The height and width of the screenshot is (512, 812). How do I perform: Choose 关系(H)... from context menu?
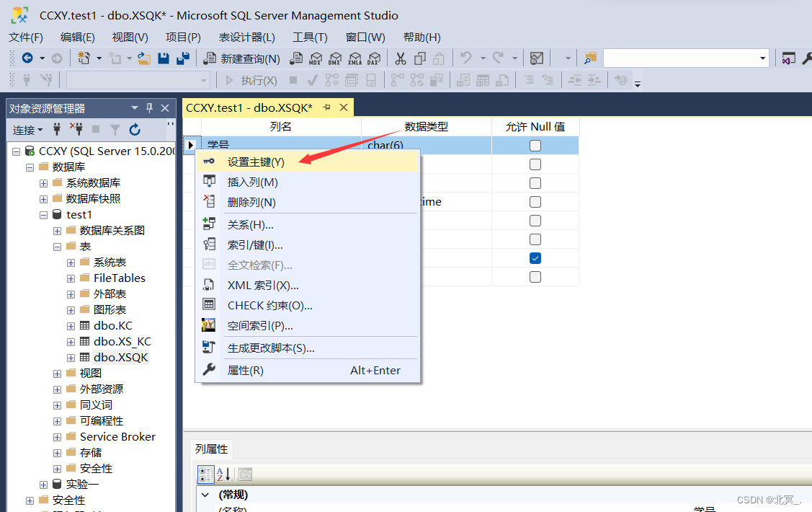(x=308, y=224)
